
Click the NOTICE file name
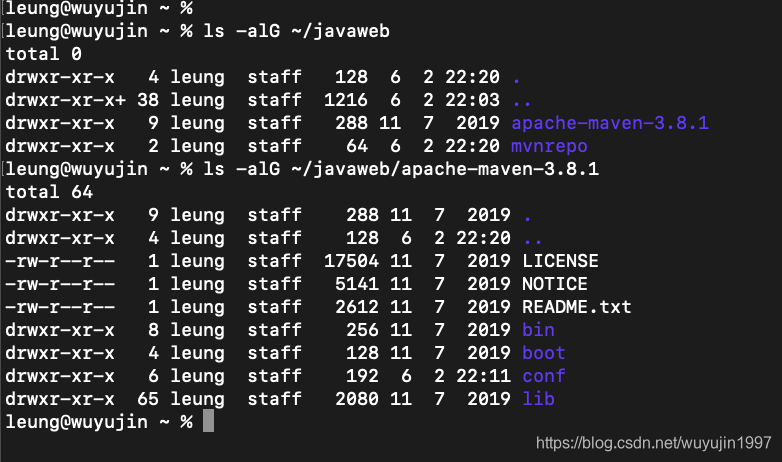pos(555,284)
